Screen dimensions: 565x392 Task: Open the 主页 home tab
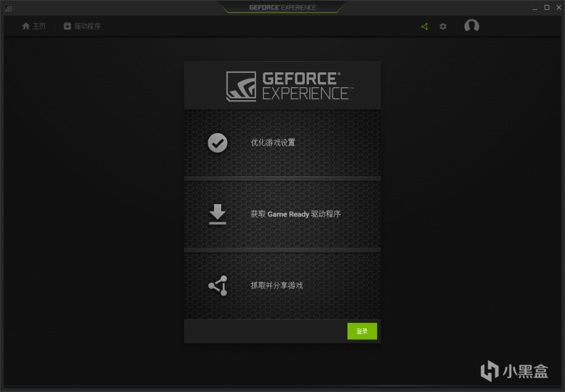click(x=34, y=26)
